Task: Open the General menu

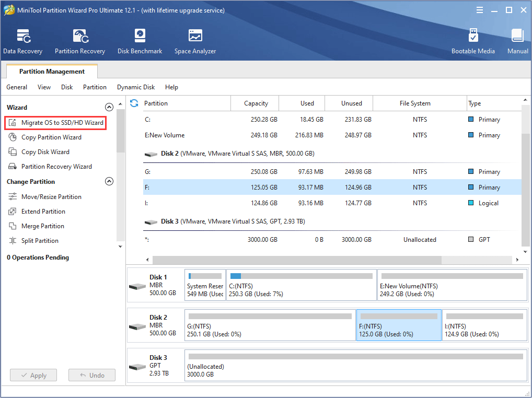Action: click(x=17, y=87)
